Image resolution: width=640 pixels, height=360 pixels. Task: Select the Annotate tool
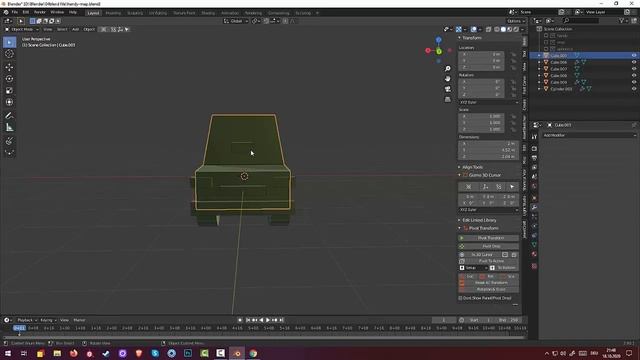tap(9, 116)
